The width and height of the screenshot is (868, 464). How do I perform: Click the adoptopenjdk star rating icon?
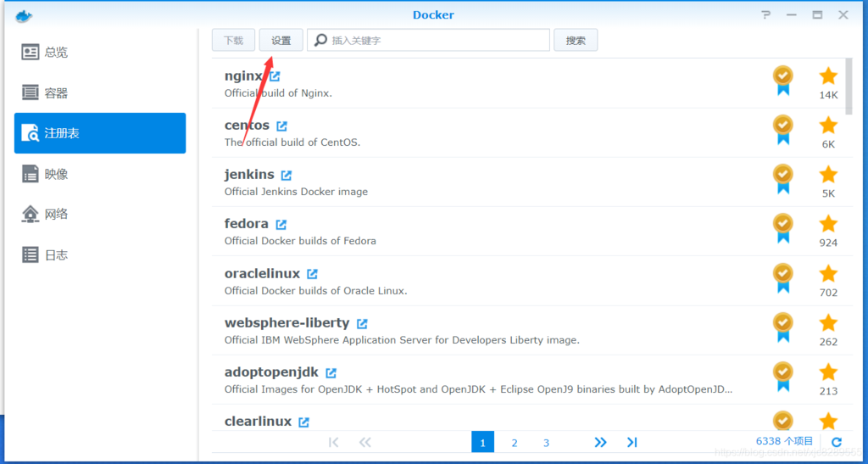tap(828, 372)
